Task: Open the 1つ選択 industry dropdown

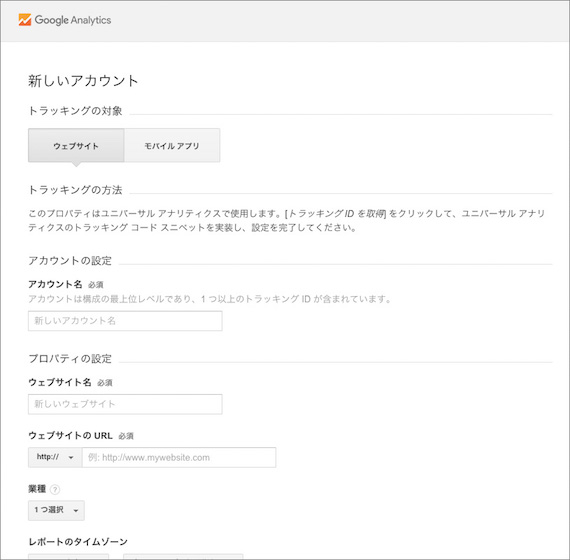Action: [56, 510]
